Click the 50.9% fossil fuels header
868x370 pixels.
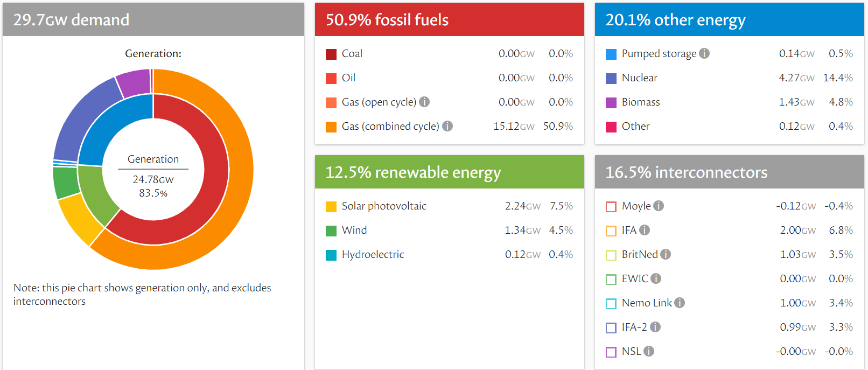[449, 20]
